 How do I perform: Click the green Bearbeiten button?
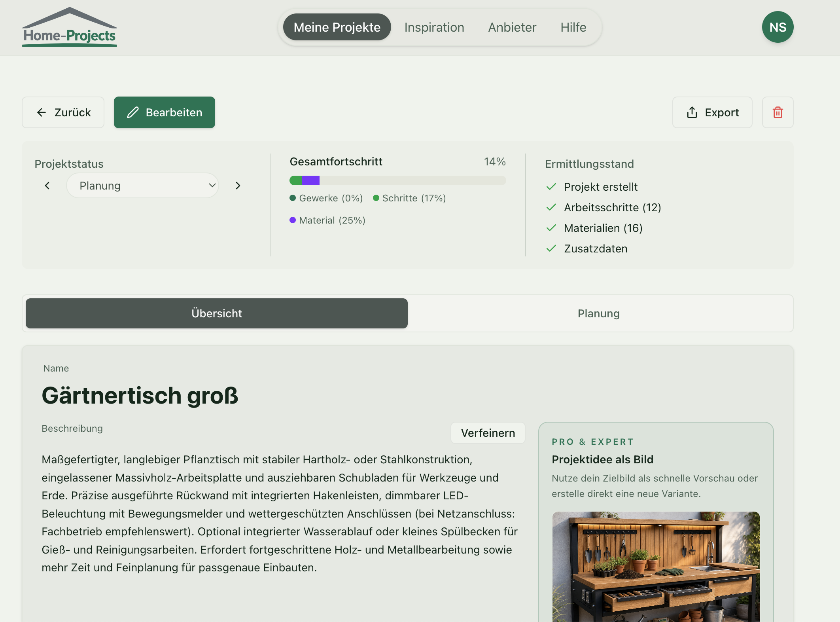(x=165, y=112)
